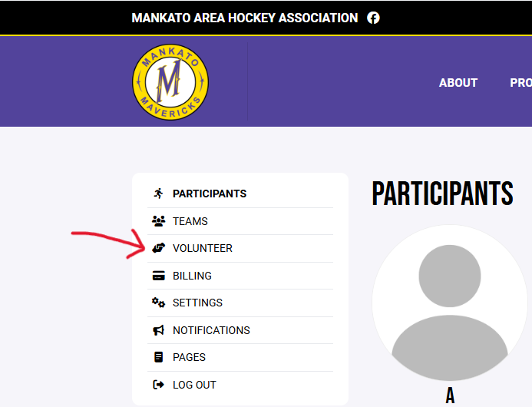Open the PRO navigation menu item
532x407 pixels.
coord(520,83)
